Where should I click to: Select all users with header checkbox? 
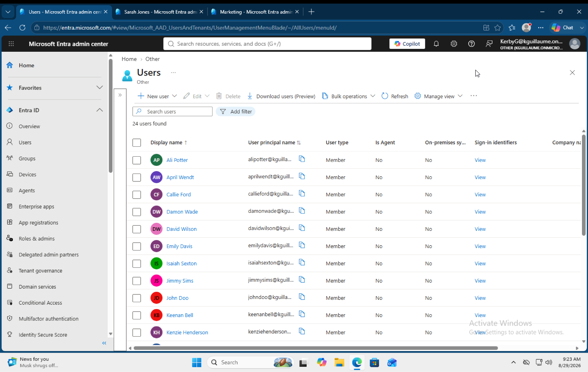(137, 143)
